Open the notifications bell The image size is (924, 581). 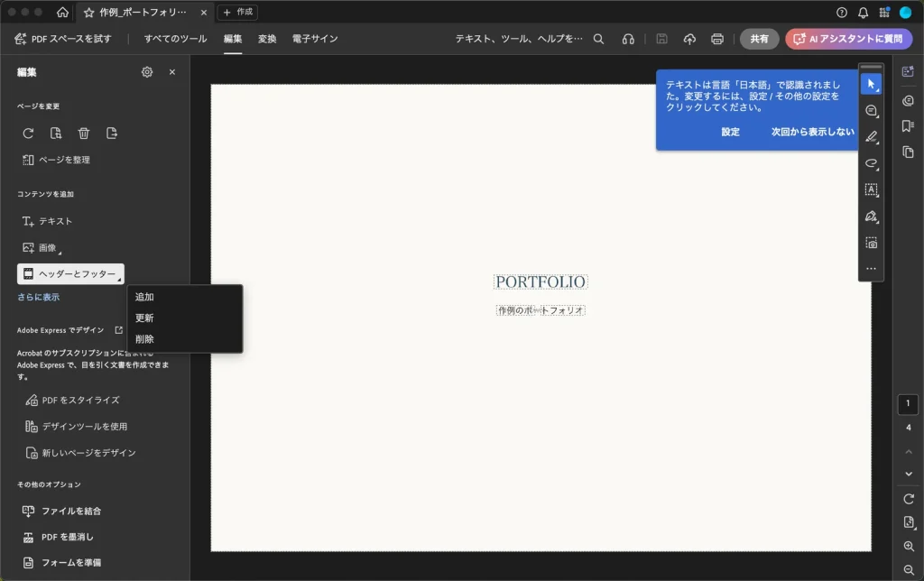coord(863,13)
